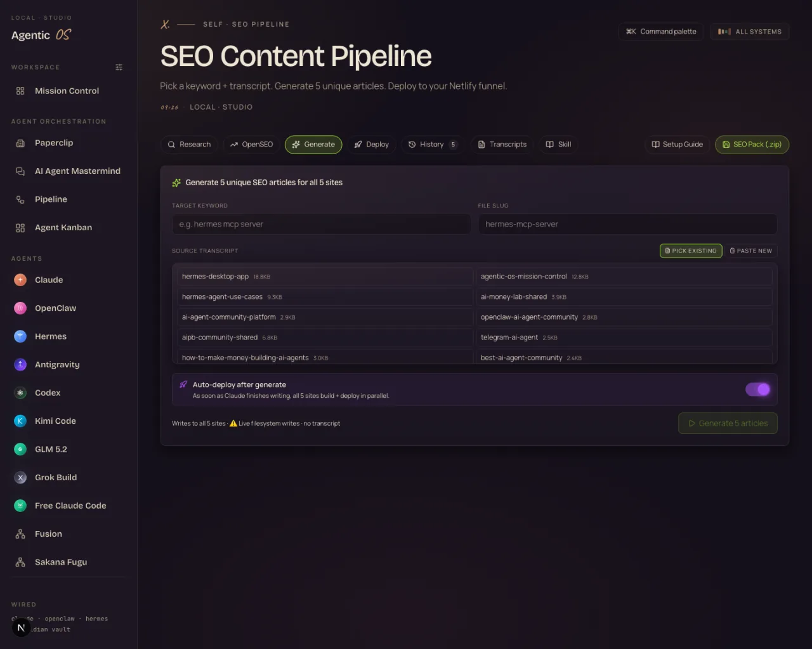Switch to the OpenSEO tab

pyautogui.click(x=251, y=145)
